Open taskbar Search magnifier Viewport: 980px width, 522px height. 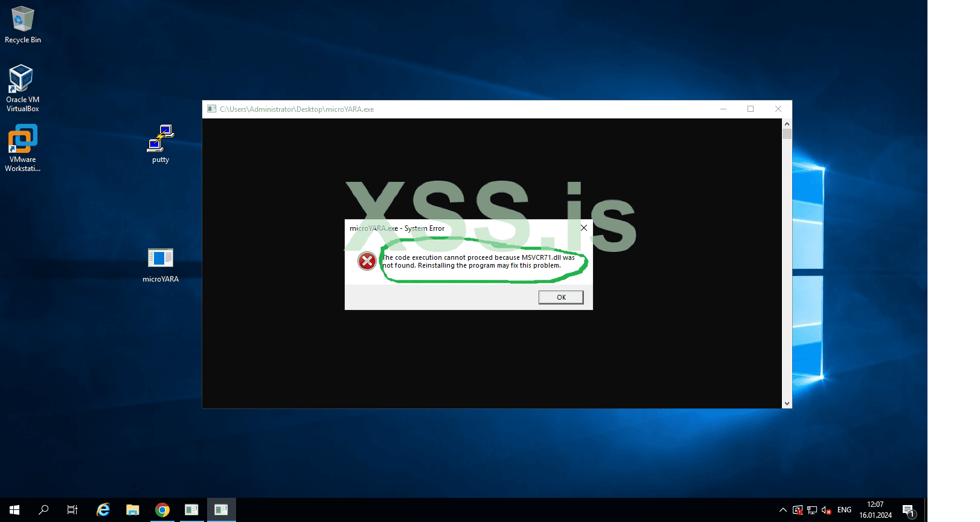43,510
